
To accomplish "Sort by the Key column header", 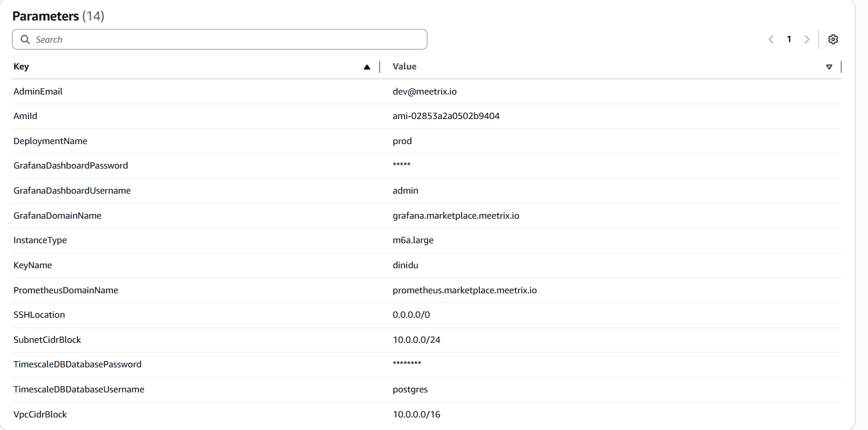I will pos(21,67).
